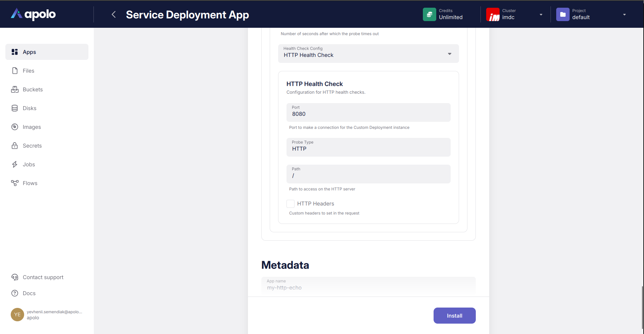Open the Project selector dropdown arrow
Viewport: 644px width, 334px height.
pos(624,15)
